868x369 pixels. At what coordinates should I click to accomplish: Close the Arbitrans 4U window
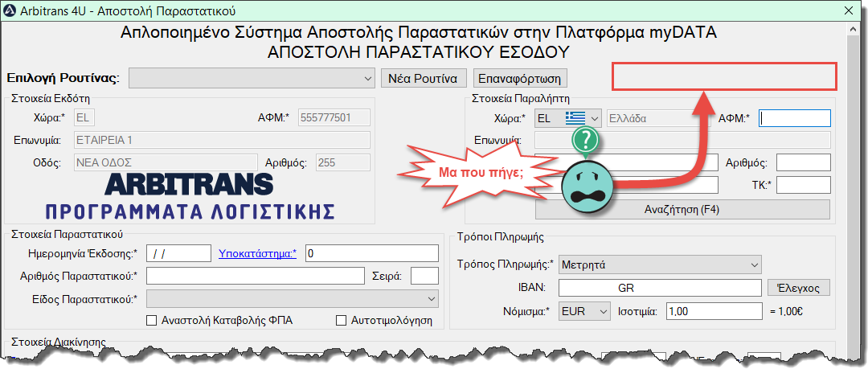tap(848, 10)
